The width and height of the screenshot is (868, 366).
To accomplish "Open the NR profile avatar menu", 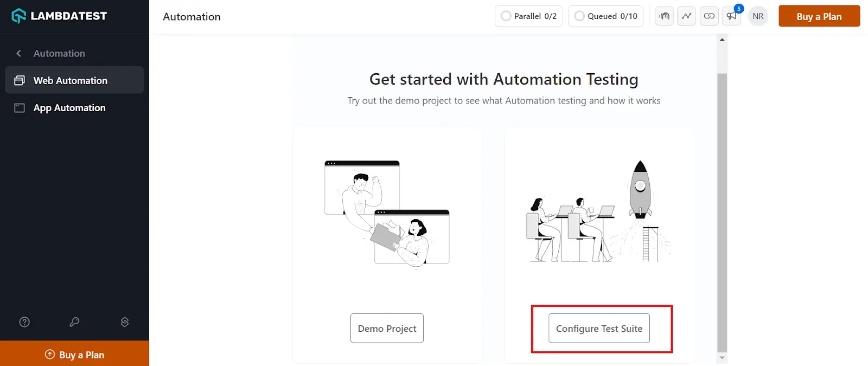I will (x=757, y=16).
